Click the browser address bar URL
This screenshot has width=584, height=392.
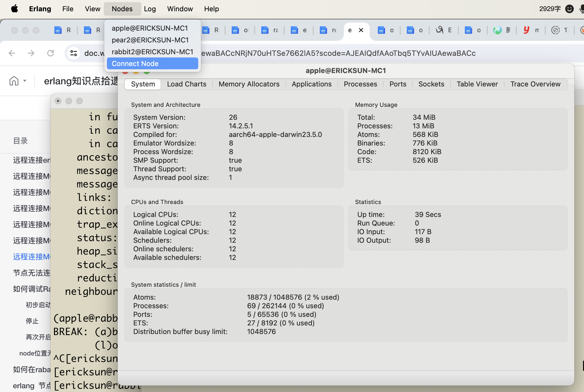(338, 53)
